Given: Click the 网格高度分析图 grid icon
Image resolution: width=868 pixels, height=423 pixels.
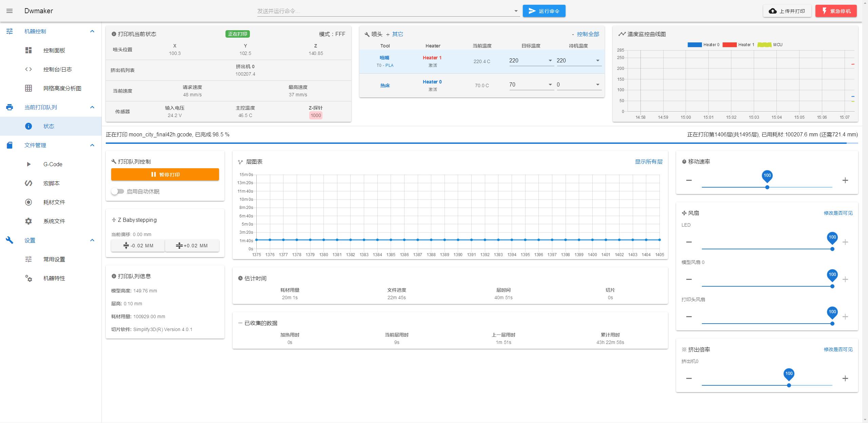Looking at the screenshot, I should [28, 88].
